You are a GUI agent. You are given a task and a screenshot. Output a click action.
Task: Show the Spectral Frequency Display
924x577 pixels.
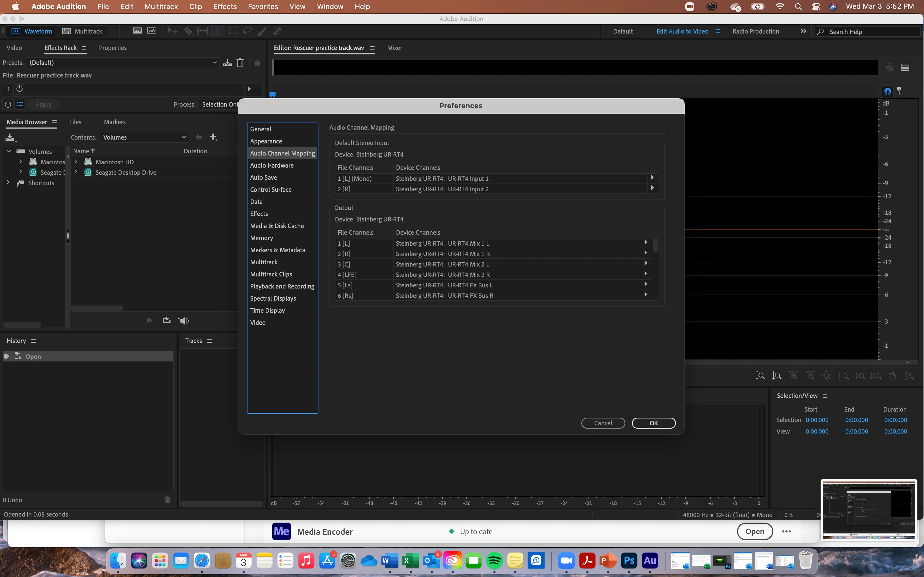(x=137, y=31)
